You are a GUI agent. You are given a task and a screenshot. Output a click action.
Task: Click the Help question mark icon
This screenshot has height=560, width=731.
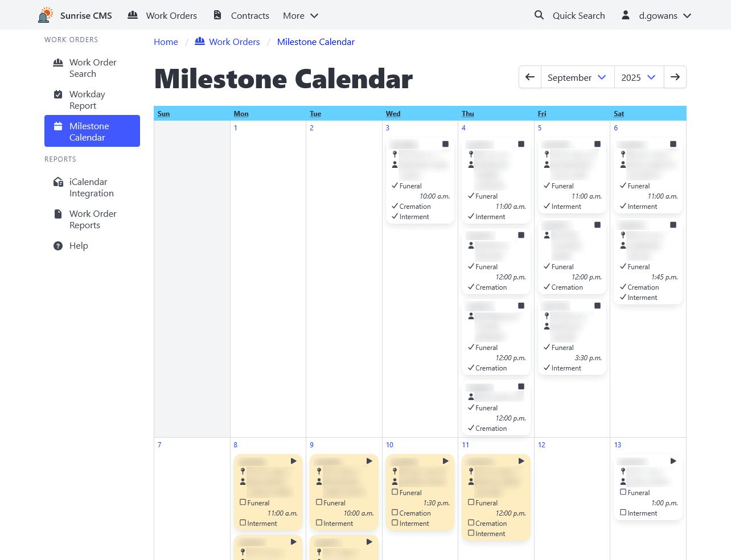[x=58, y=246]
